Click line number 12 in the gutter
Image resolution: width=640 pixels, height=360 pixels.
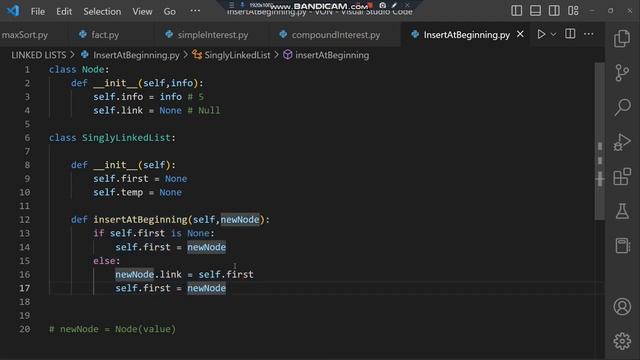[24, 220]
